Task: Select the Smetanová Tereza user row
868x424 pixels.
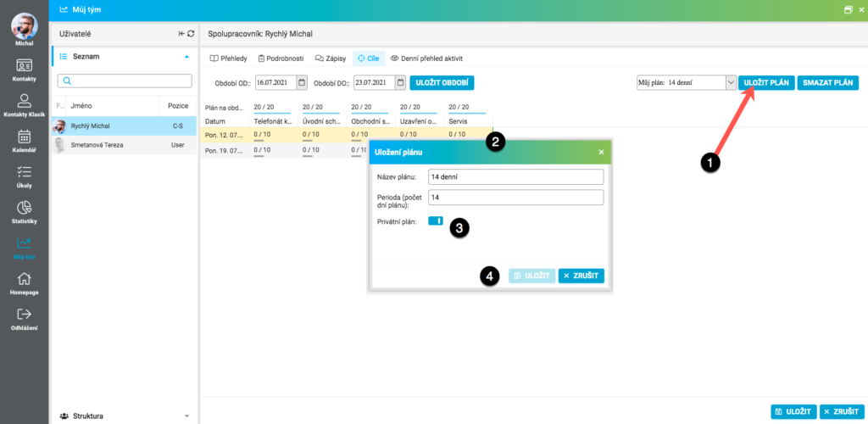Action: (124, 144)
